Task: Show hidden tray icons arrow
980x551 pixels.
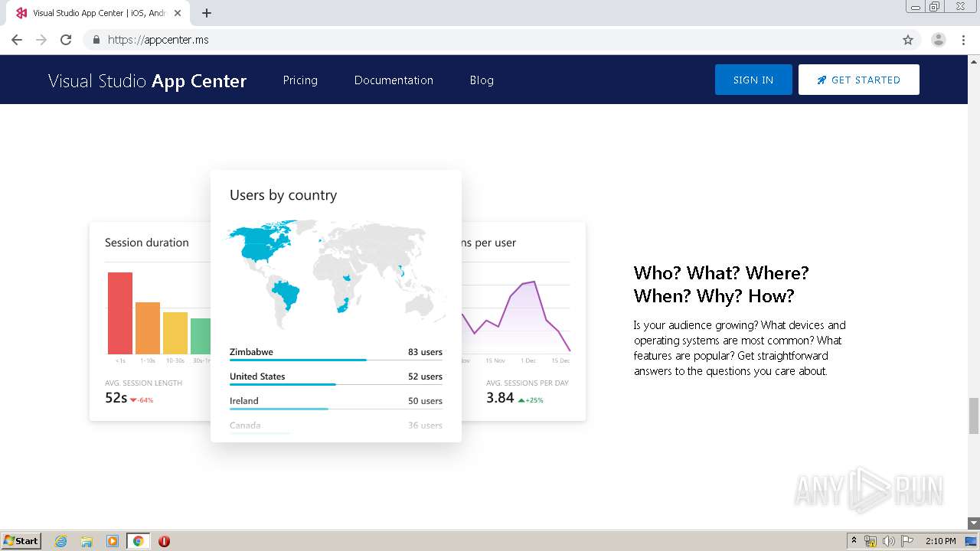Action: [854, 541]
